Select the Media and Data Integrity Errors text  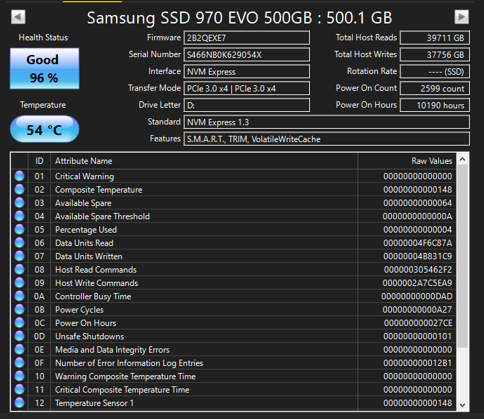(x=112, y=350)
